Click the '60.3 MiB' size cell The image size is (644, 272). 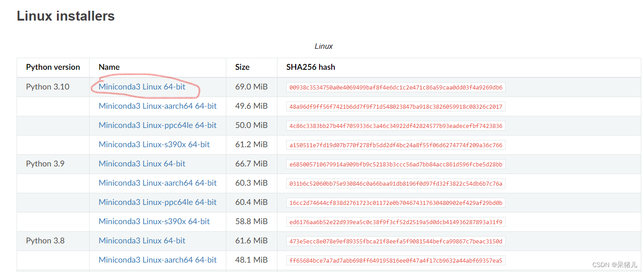[x=251, y=183]
